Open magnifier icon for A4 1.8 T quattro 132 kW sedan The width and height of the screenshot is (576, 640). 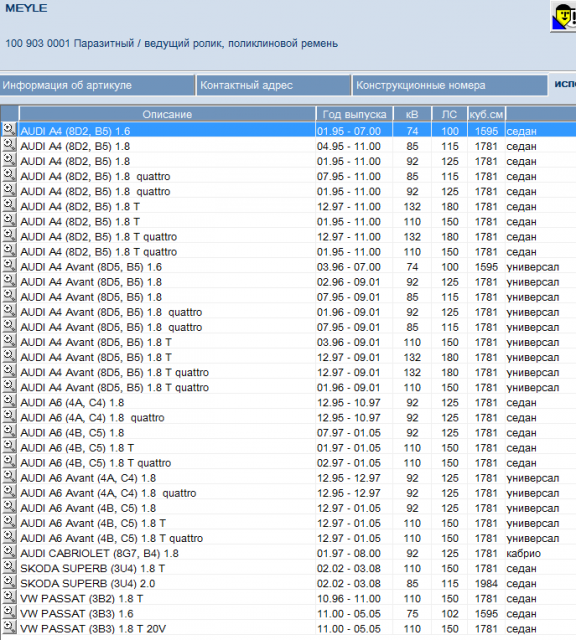point(9,236)
